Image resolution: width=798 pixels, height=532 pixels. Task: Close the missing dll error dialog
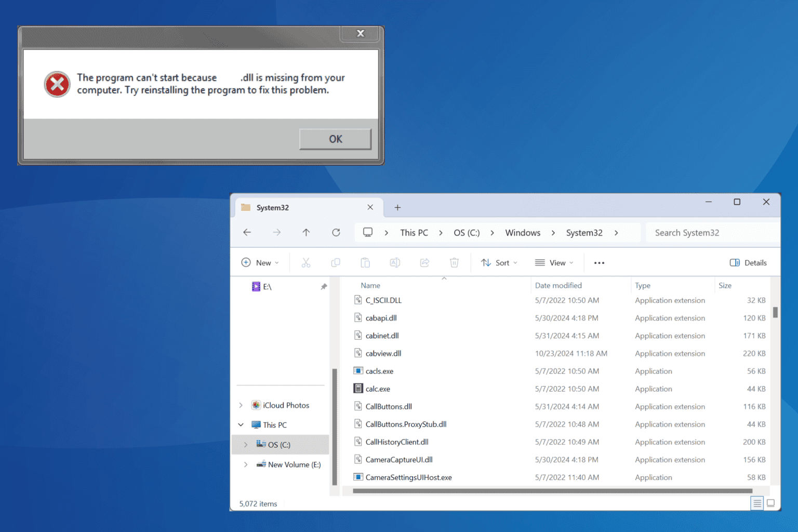(361, 34)
